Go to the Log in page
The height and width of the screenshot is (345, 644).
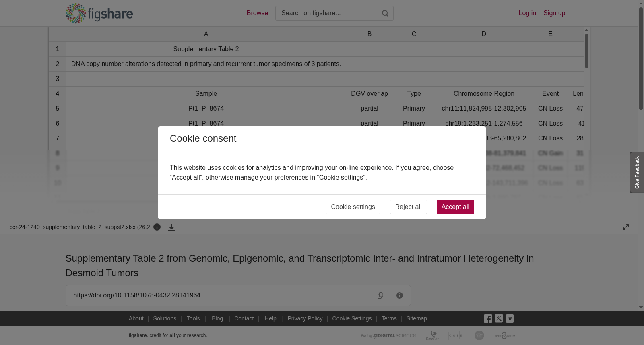click(527, 13)
